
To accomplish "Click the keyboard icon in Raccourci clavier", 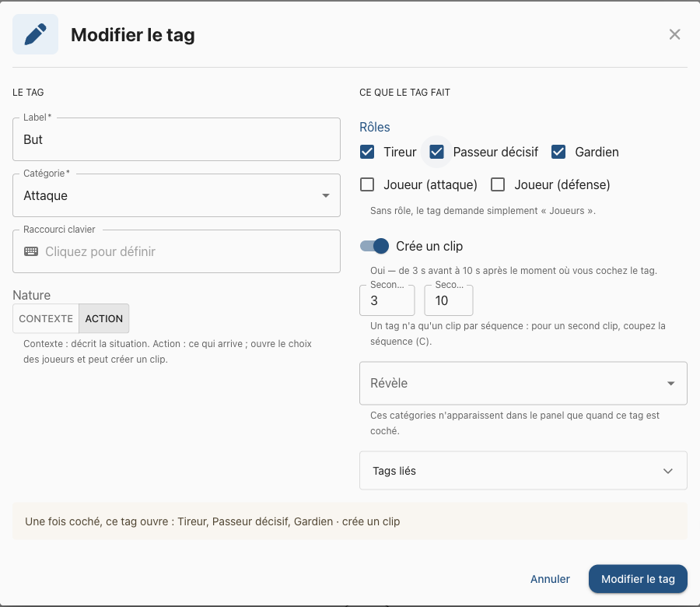I will [x=31, y=251].
